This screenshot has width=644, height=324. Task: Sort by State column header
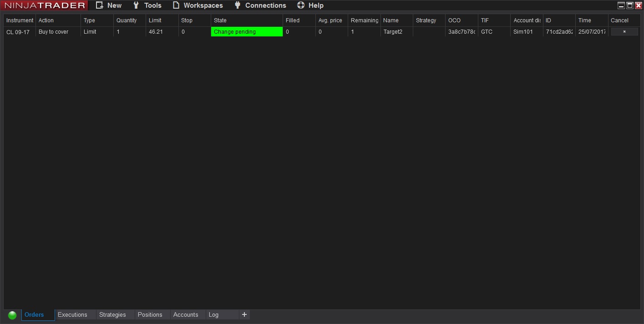247,20
